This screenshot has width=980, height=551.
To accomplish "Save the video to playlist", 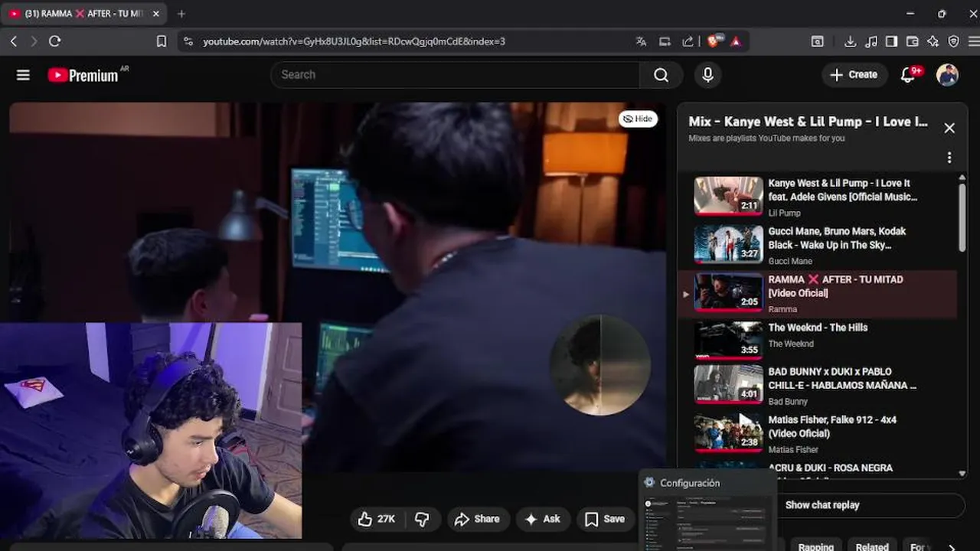I will coord(605,519).
